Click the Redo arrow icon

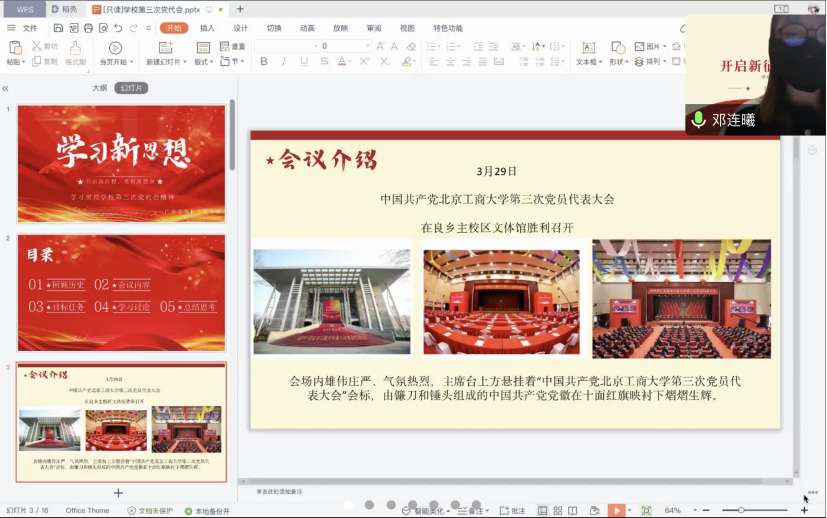coord(133,28)
